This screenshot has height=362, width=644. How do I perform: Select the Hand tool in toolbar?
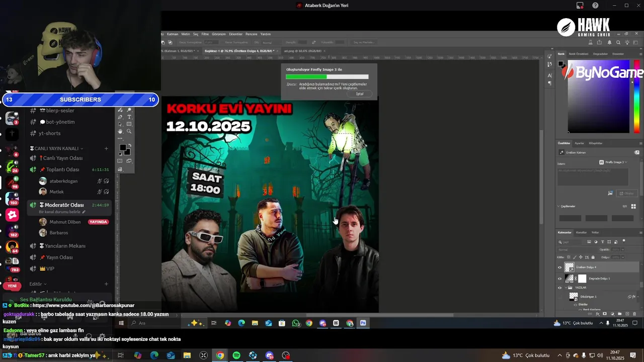pyautogui.click(x=120, y=131)
